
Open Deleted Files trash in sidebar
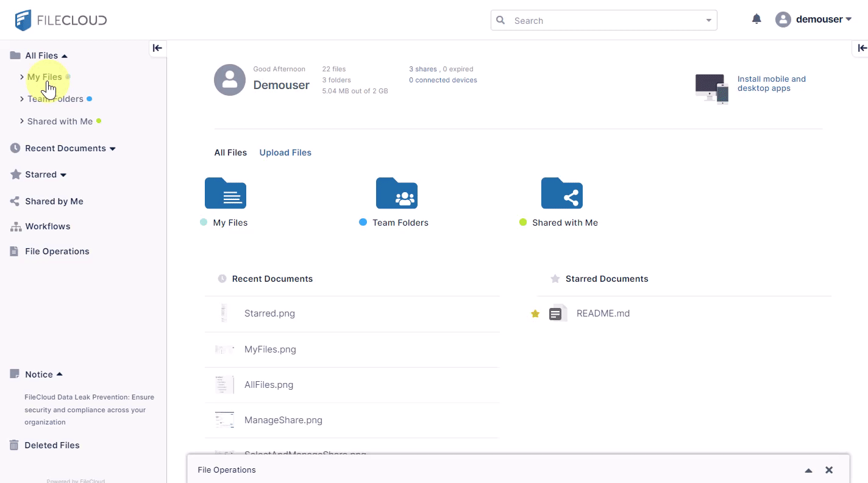point(52,445)
